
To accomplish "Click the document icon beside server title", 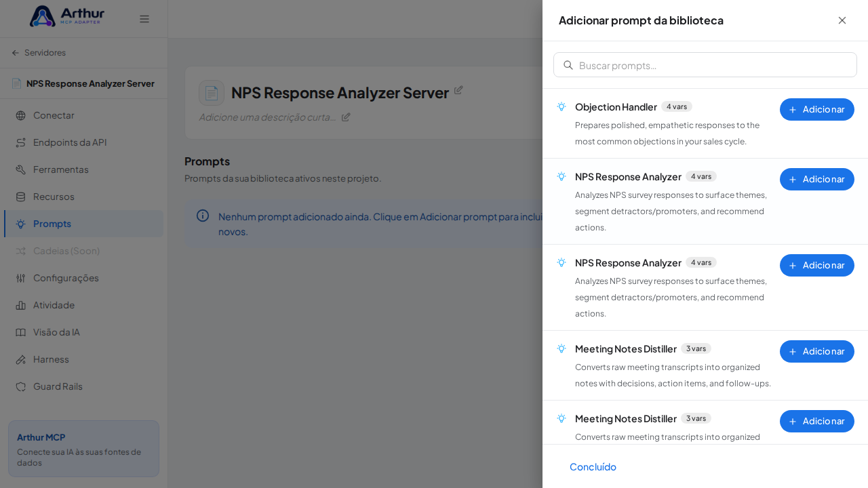I will 212,93.
